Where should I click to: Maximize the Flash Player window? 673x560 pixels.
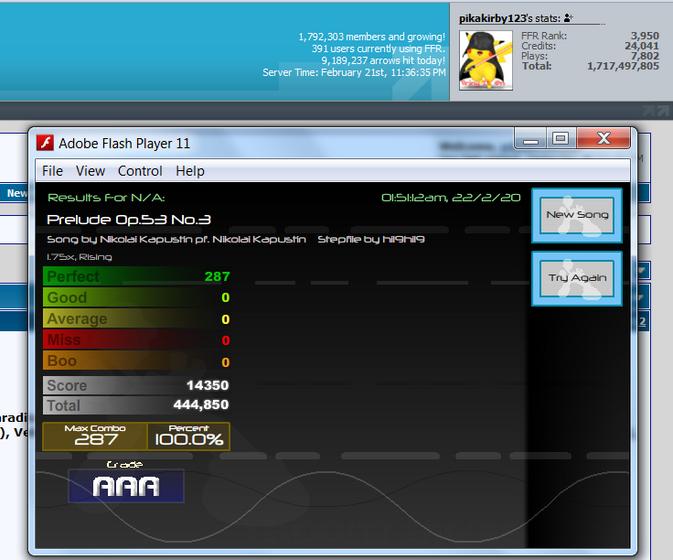click(x=561, y=138)
